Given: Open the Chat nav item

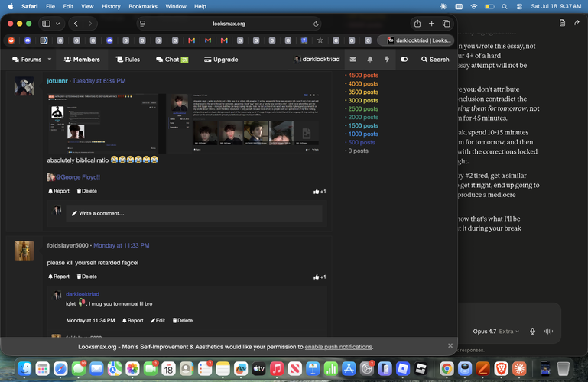Looking at the screenshot, I should (172, 60).
